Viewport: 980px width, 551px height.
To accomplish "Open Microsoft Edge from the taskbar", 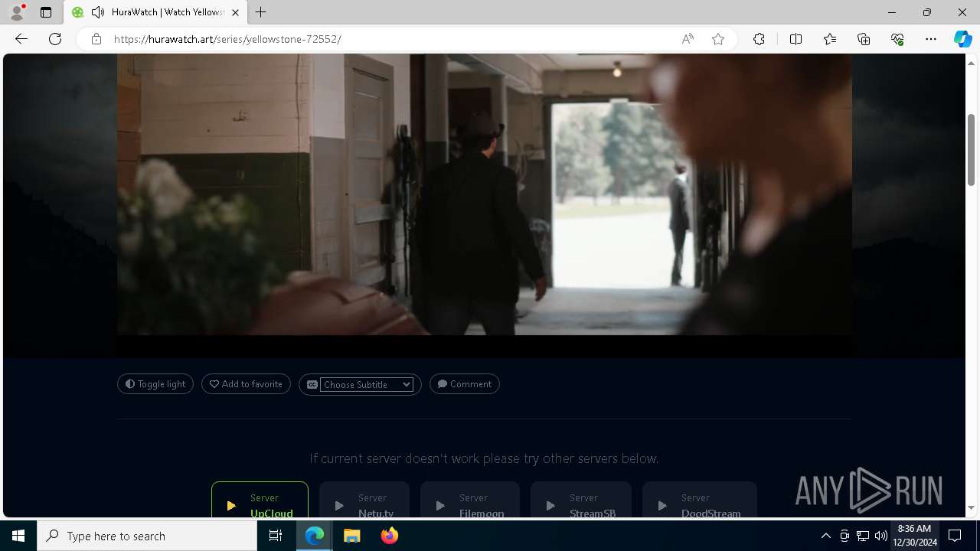I will tap(315, 536).
